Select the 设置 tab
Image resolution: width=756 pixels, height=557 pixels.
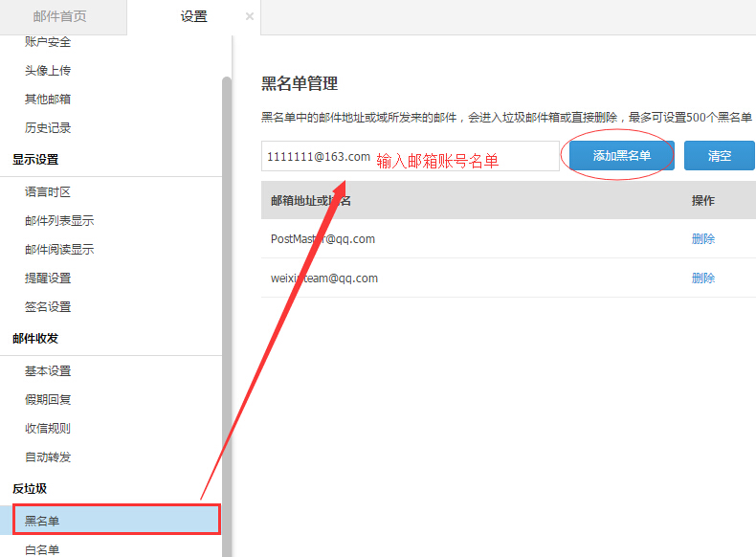point(193,17)
